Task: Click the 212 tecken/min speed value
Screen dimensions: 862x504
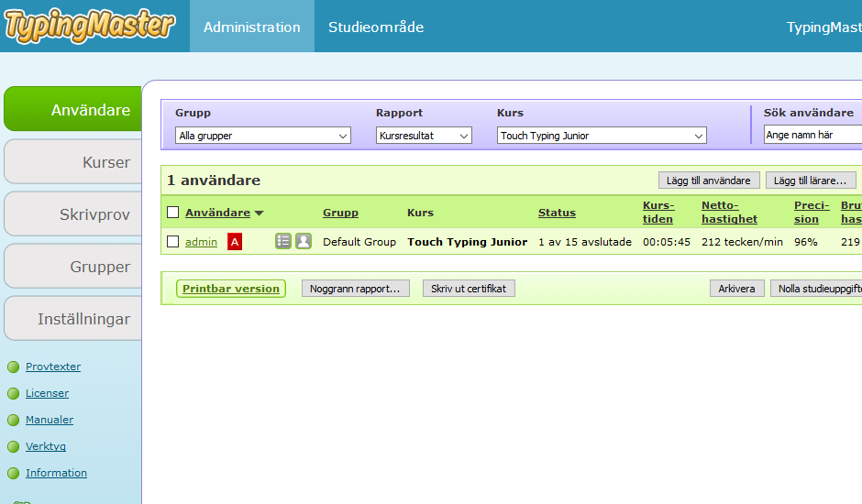Action: point(742,242)
